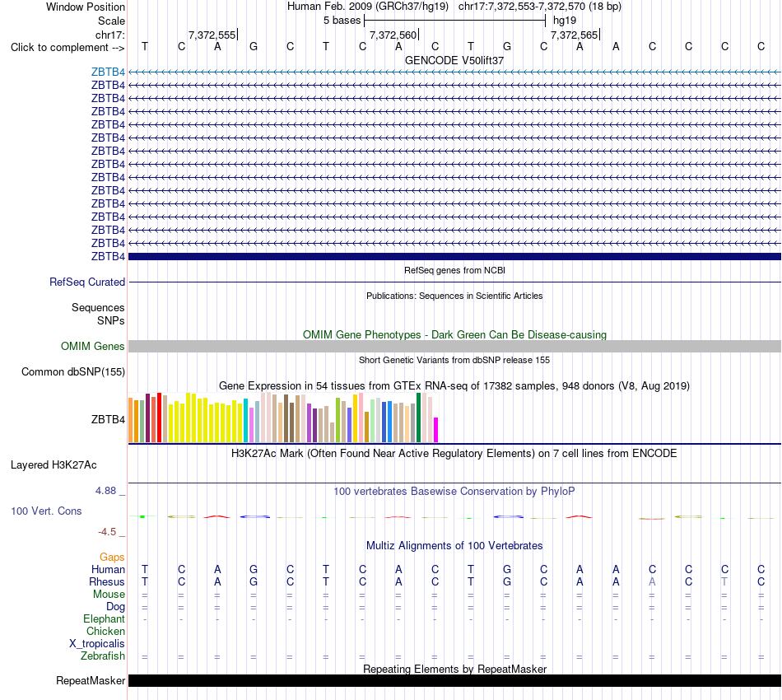Open the GTEx Gene Expression track title
Viewport: 782px width, 700px height.
[x=454, y=385]
